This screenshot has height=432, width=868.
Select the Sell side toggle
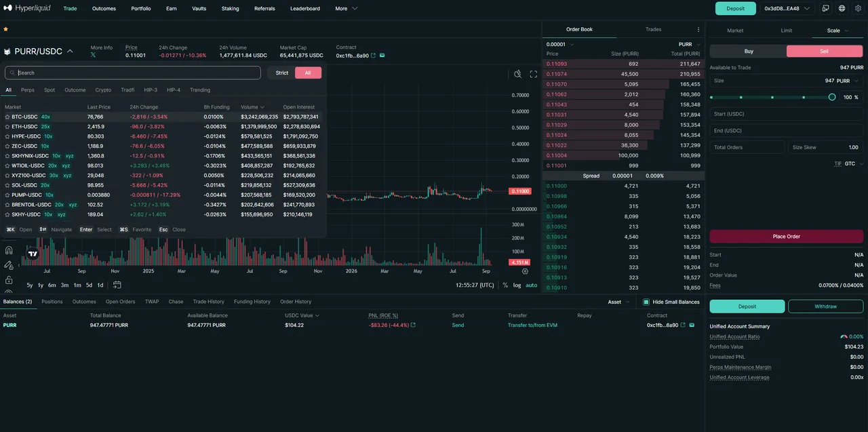click(825, 52)
